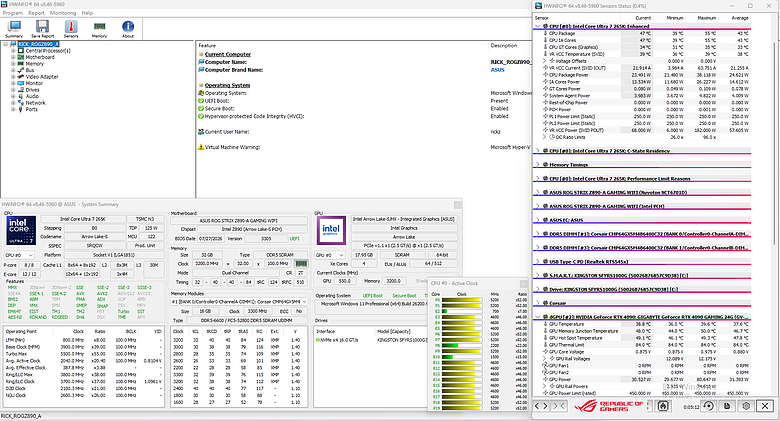Click the Feature column header
The width and height of the screenshot is (780, 421).
[x=207, y=45]
